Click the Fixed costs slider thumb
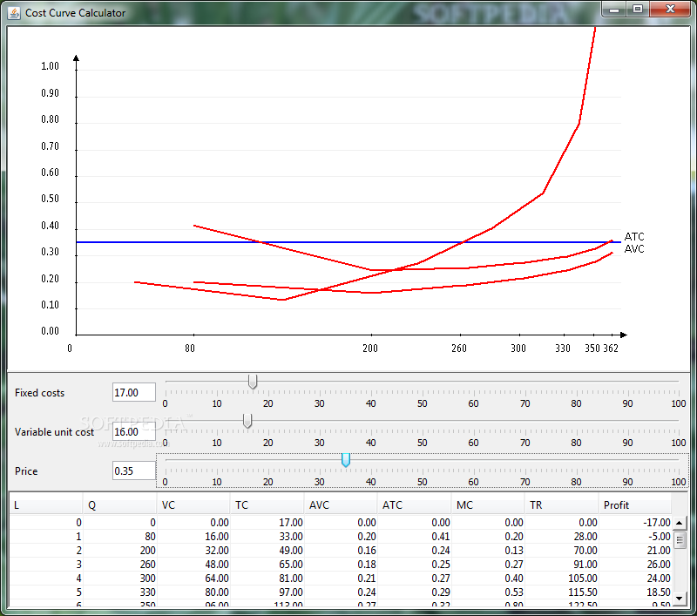 [x=253, y=382]
